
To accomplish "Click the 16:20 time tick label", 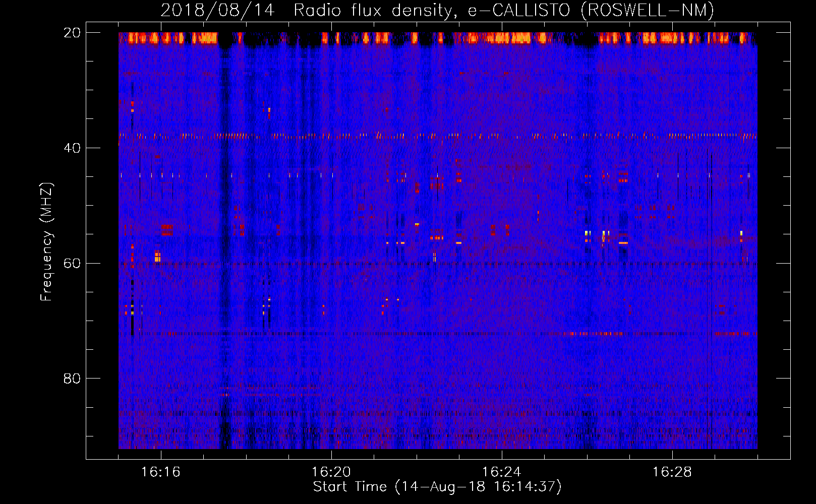I will pos(331,472).
